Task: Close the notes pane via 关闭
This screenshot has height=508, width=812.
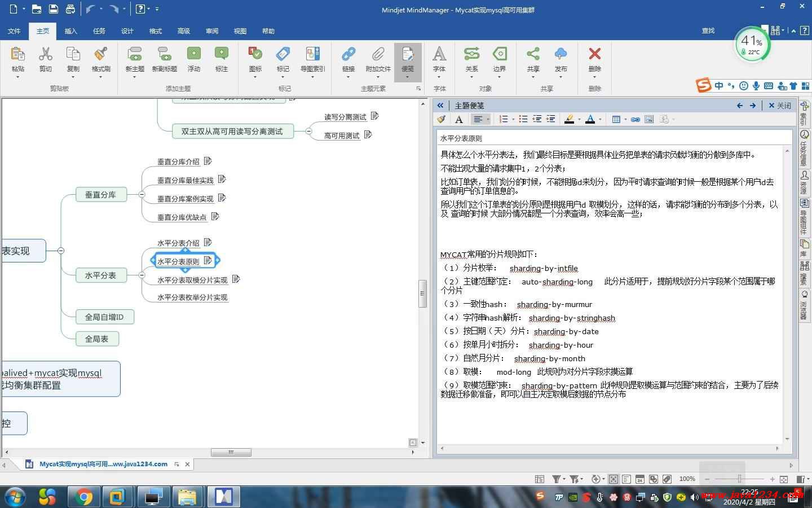Action: coord(780,106)
